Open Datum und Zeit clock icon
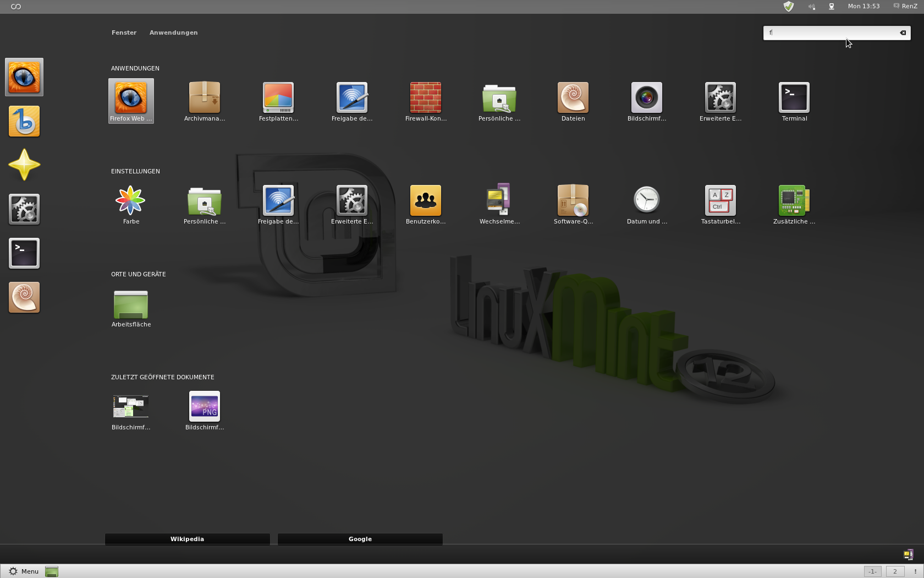Viewport: 924px width, 578px height. (x=647, y=204)
